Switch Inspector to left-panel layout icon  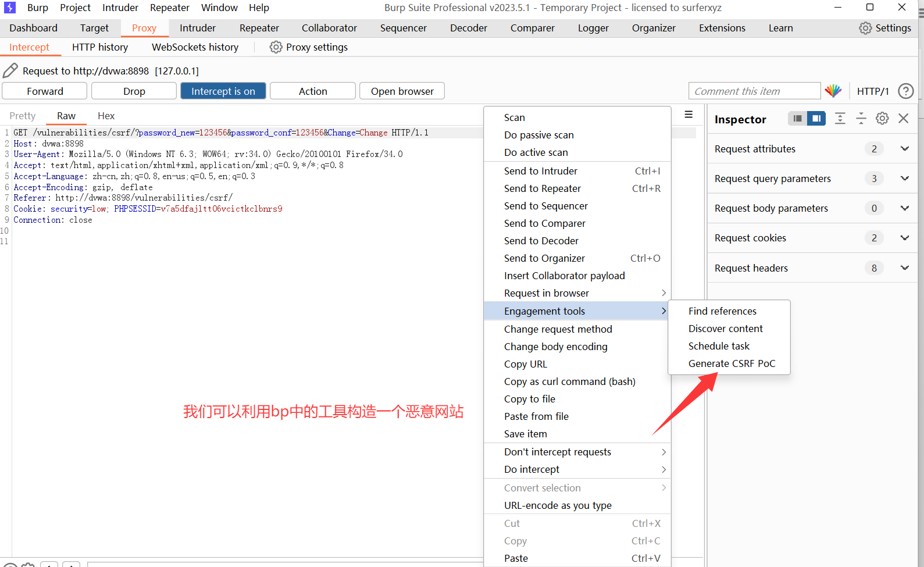(x=797, y=119)
